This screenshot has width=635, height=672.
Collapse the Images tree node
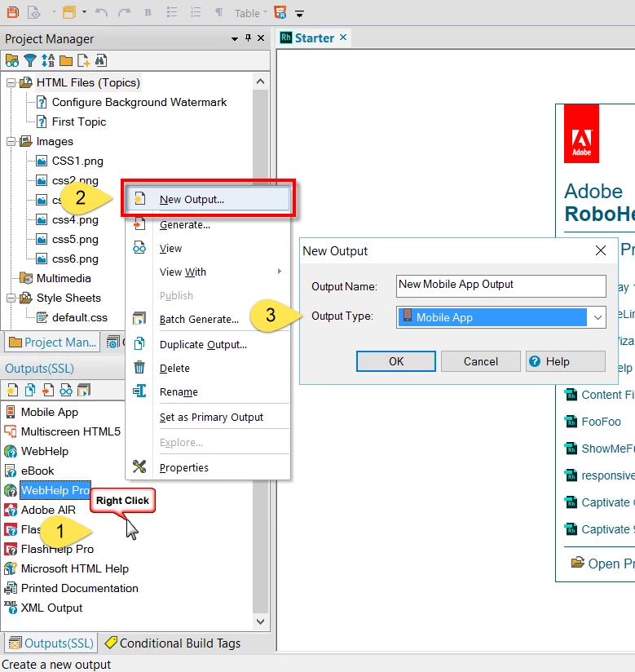click(x=11, y=141)
